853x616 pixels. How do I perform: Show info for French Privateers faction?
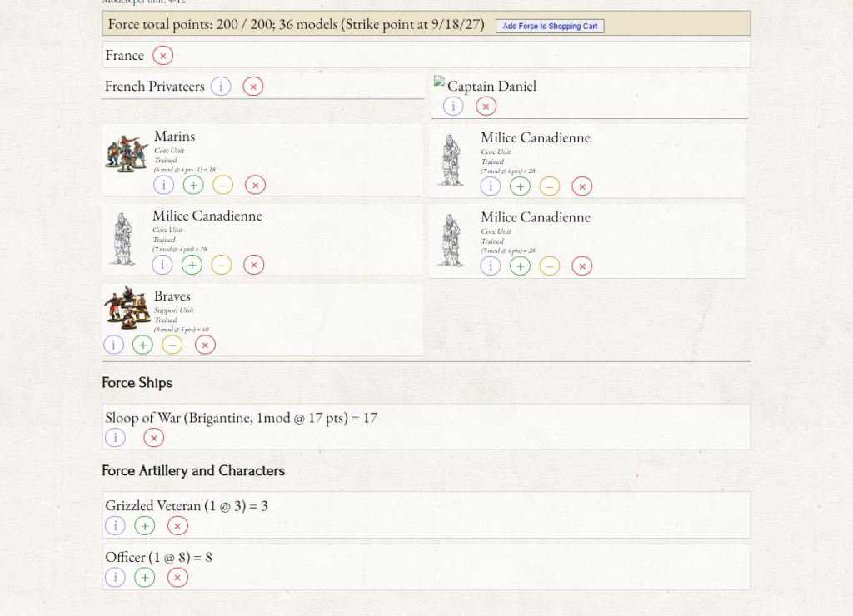click(221, 87)
